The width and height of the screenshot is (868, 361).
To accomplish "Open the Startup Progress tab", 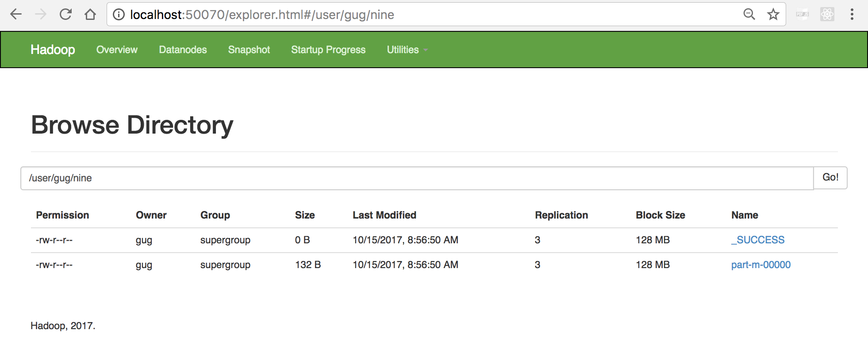I will pos(328,50).
